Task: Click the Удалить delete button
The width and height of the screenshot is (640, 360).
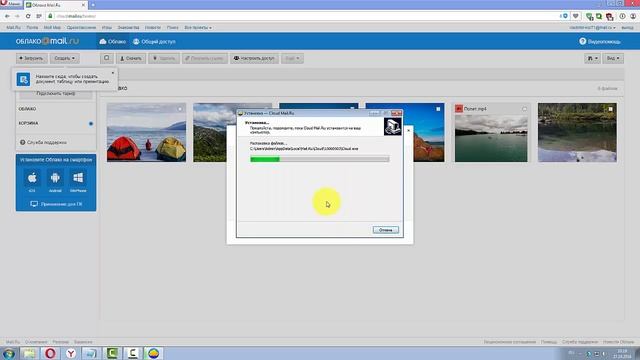Action: (164, 58)
